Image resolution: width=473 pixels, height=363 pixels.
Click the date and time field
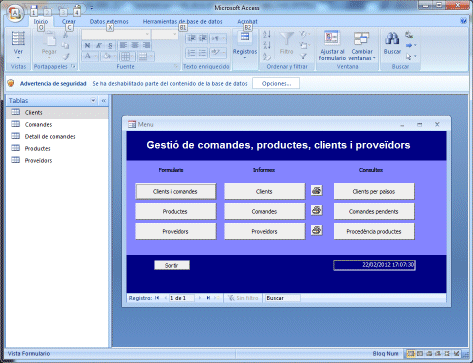374,265
